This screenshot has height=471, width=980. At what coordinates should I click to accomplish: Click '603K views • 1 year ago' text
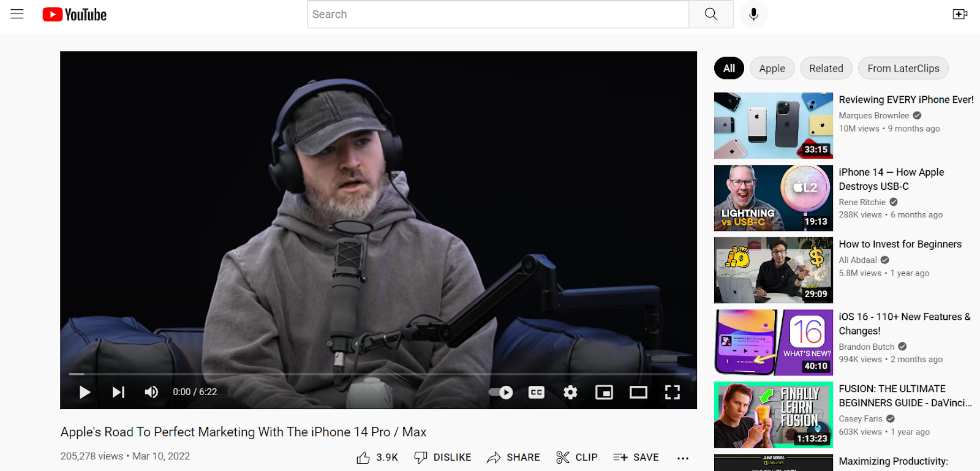tap(884, 432)
